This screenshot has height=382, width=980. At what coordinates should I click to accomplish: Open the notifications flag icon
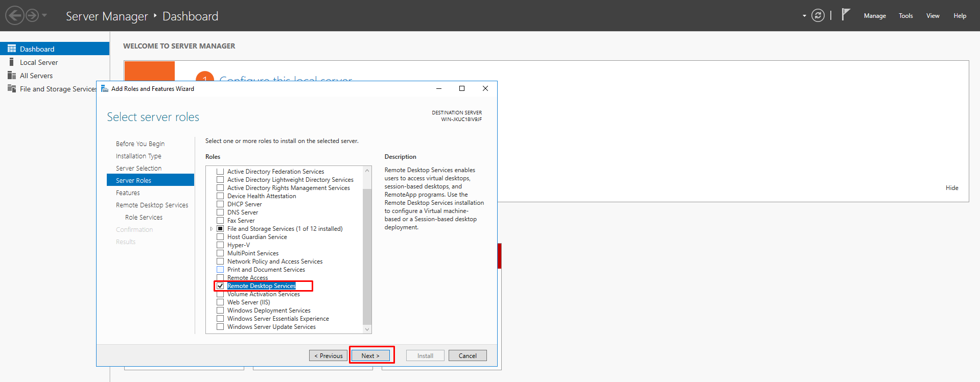pos(846,14)
